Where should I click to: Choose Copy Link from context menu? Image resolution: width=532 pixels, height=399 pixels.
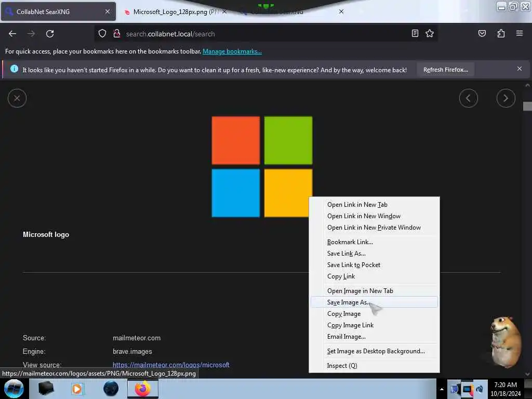374,276
